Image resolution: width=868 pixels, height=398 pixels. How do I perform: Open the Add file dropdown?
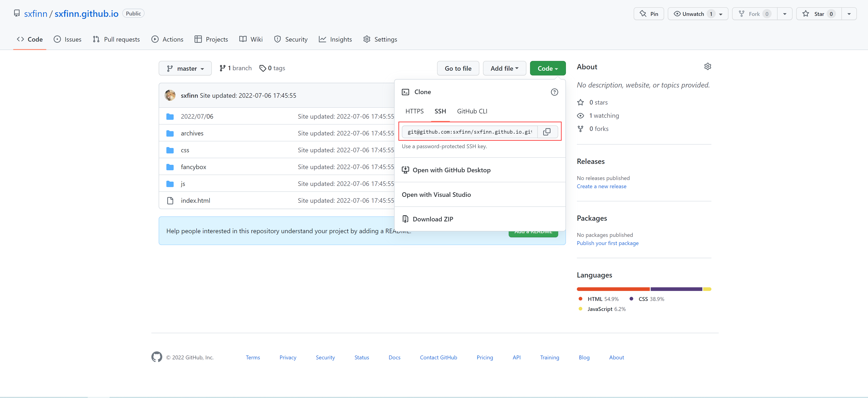tap(504, 68)
